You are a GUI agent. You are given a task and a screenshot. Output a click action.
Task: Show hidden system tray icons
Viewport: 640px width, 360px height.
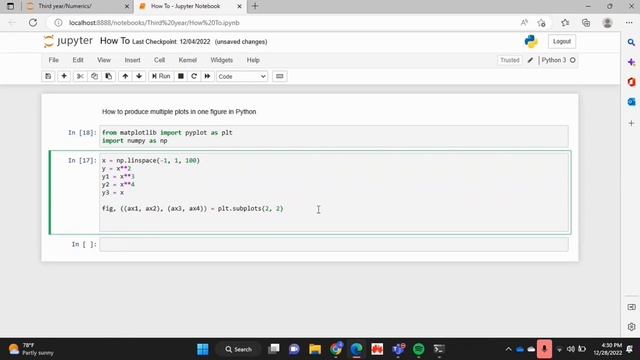coord(508,349)
